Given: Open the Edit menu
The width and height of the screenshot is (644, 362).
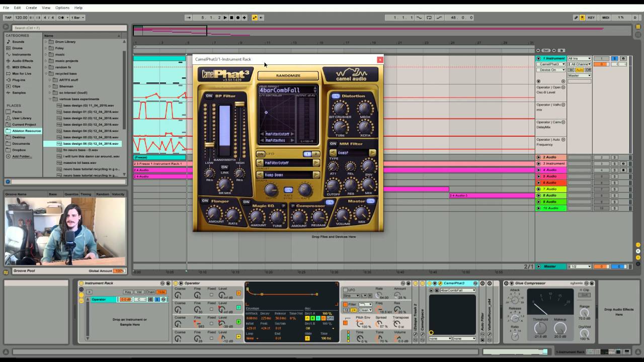Looking at the screenshot, I should [18, 8].
